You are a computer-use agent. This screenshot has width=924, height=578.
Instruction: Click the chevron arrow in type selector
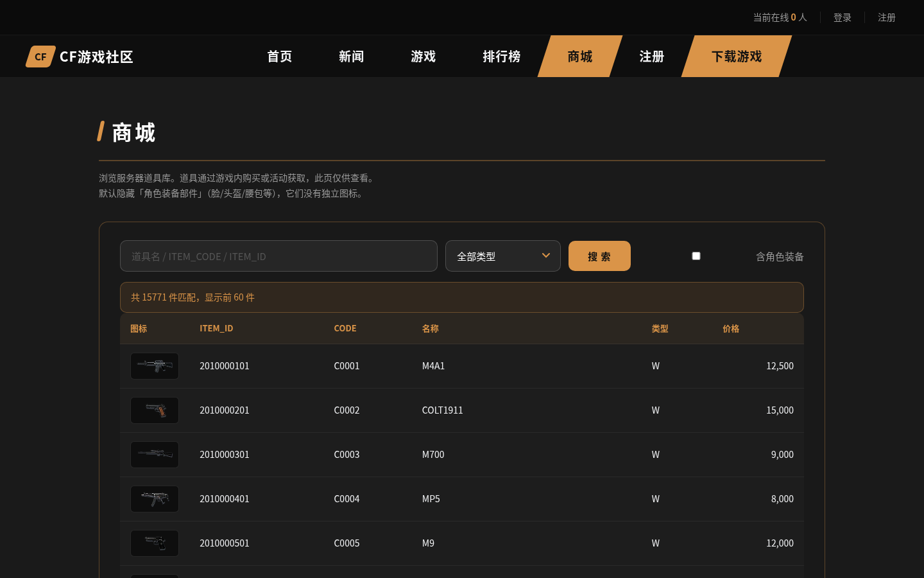coord(546,256)
